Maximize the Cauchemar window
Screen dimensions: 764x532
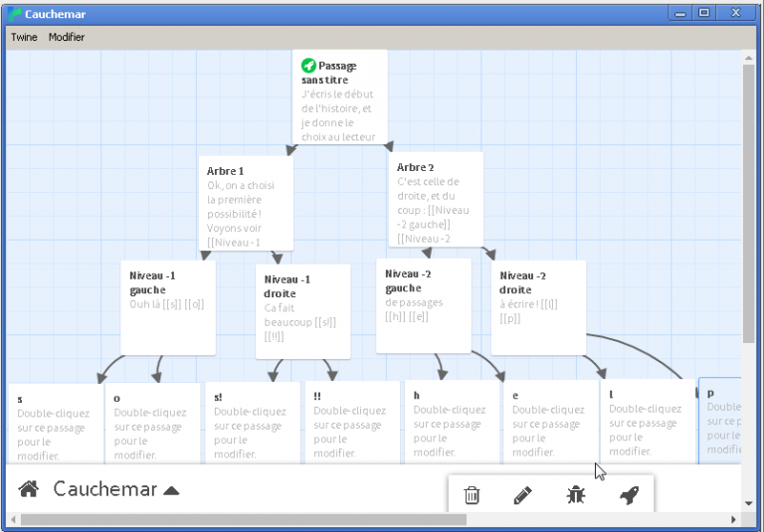[x=704, y=13]
